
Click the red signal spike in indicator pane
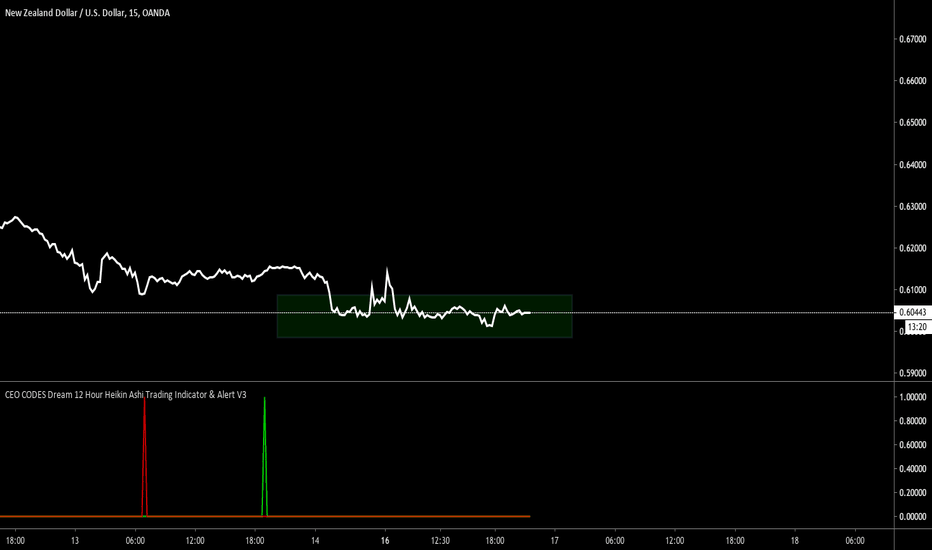tap(144, 458)
